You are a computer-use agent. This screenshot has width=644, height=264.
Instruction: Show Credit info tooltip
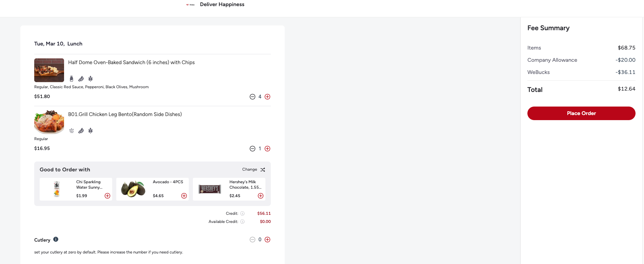coord(242,213)
